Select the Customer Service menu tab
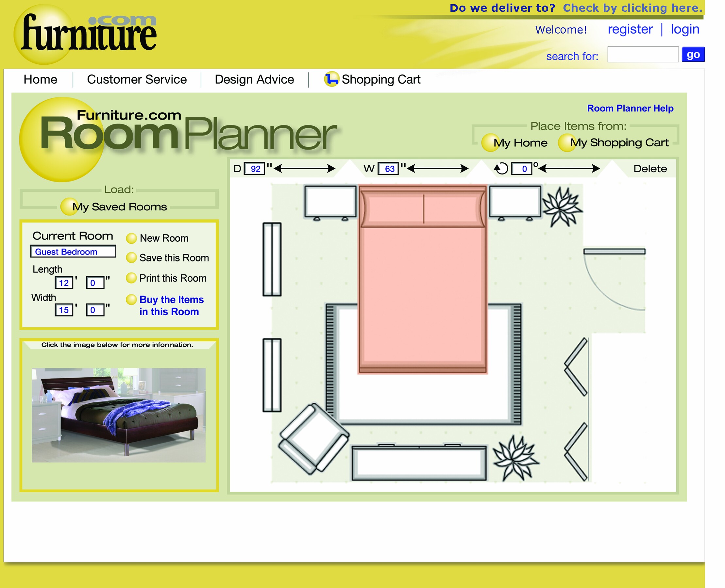This screenshot has width=725, height=588. [136, 79]
